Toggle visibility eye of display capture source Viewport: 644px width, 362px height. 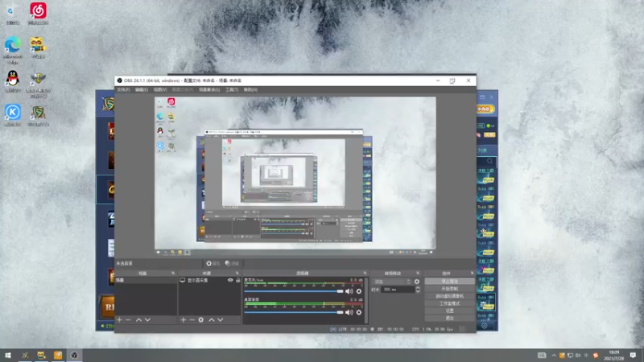pos(230,280)
